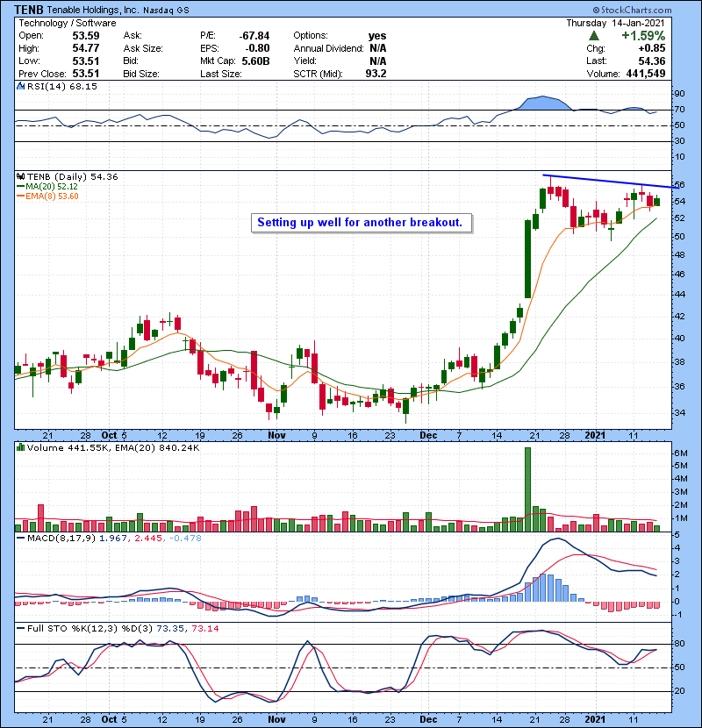Click the 'Ask Size:' label
702x728 pixels.
143,48
